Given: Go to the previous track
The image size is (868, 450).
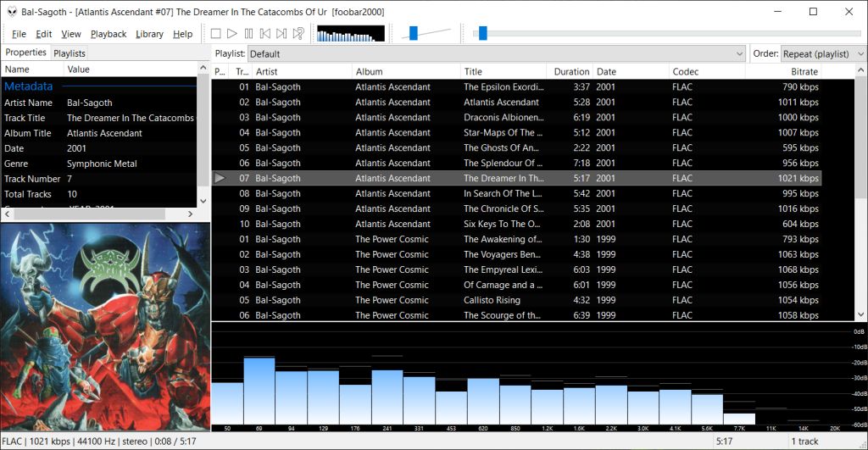Looking at the screenshot, I should point(265,34).
